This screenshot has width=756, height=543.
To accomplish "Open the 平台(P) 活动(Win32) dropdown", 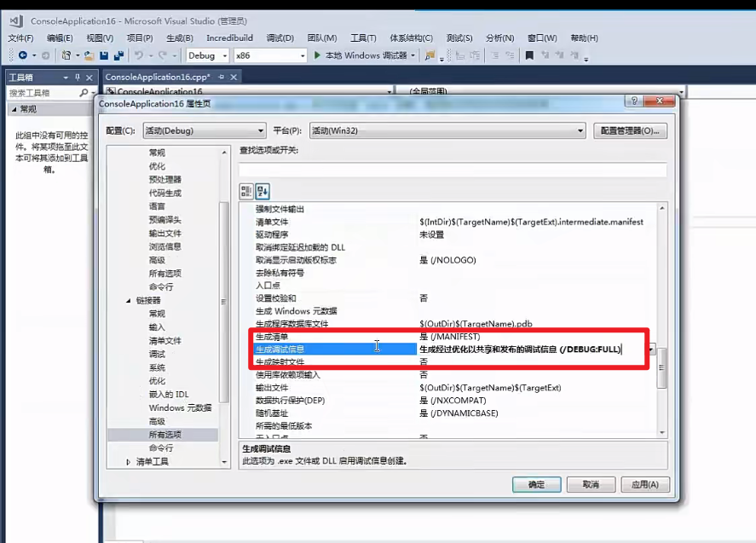I will (x=447, y=130).
